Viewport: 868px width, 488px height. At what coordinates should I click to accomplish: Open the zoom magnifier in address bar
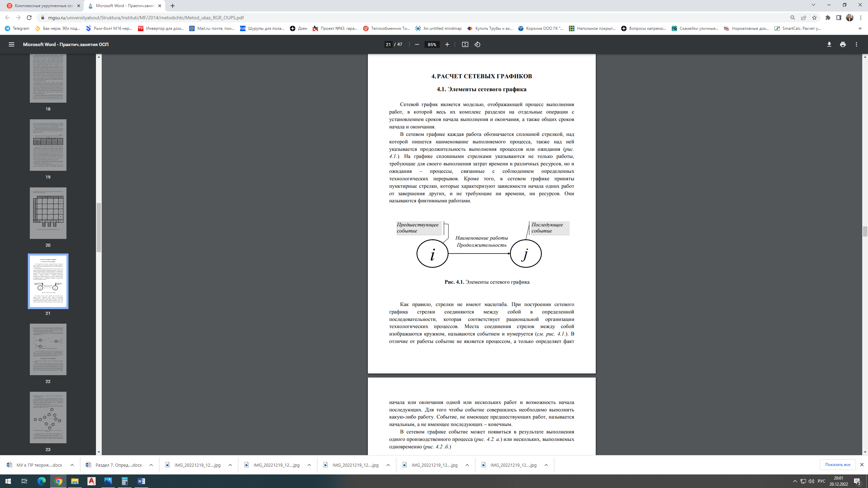793,18
